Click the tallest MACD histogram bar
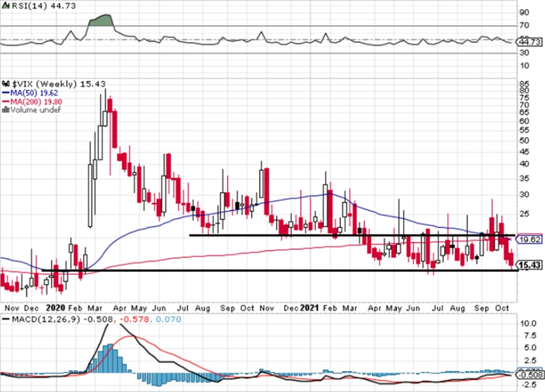The width and height of the screenshot is (545, 392). point(110,358)
